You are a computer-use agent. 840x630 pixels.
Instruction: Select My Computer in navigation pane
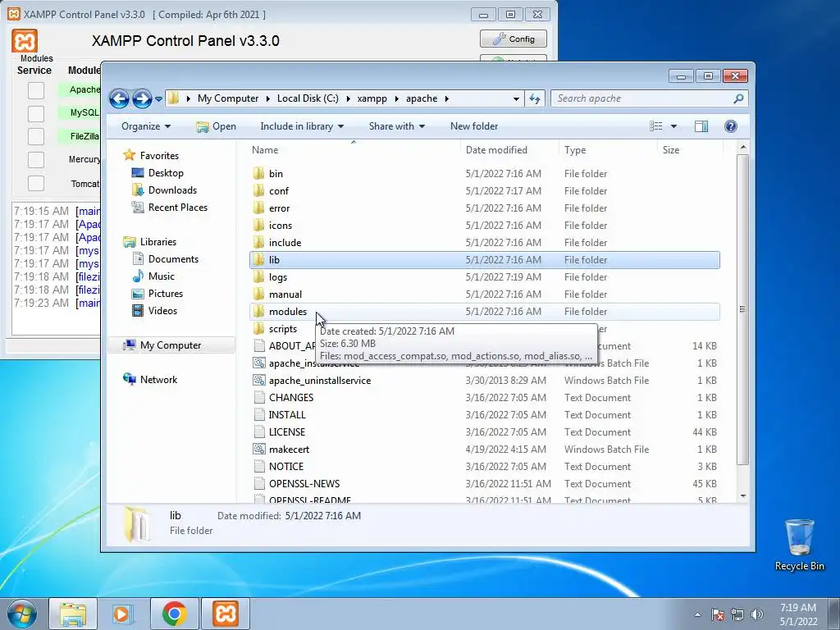tap(171, 345)
